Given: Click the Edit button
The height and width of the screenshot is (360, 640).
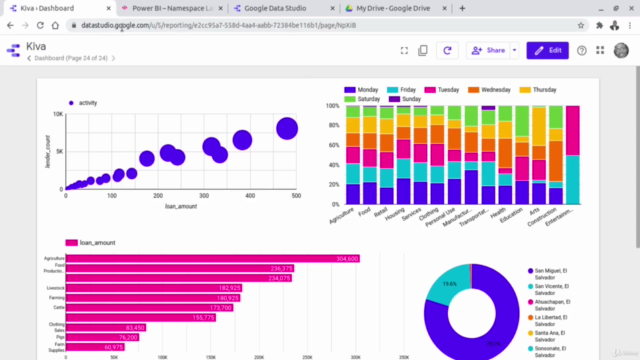Looking at the screenshot, I should coord(547,51).
